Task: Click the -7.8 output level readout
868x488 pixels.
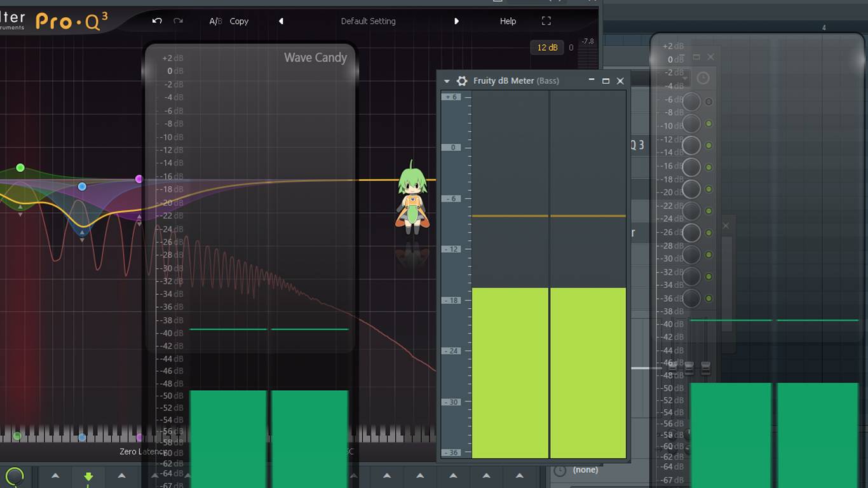Action: tap(588, 41)
